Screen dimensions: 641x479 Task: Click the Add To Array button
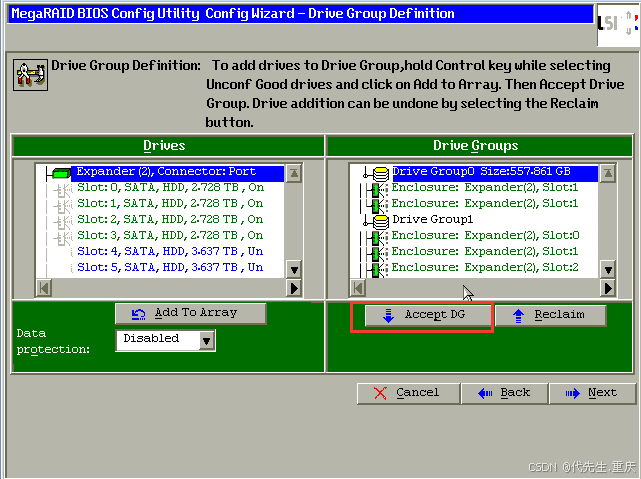coord(191,313)
